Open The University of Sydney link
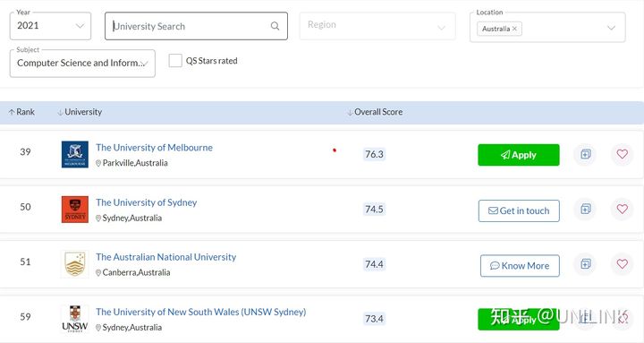The height and width of the screenshot is (343, 644). click(146, 202)
